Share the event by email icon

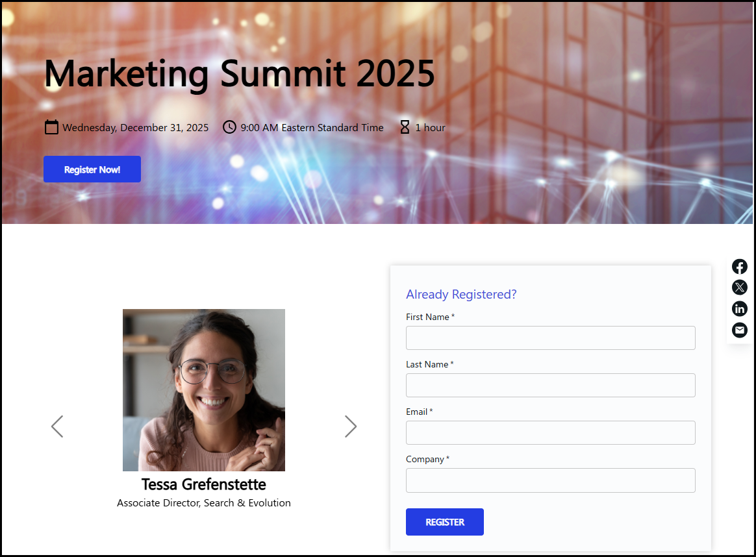point(739,330)
